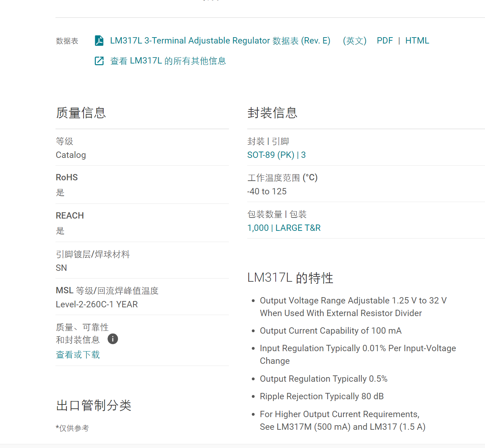The height and width of the screenshot is (448, 485).
Task: Select the Output Regulation Typically 0.5% bullet
Action: [x=324, y=379]
